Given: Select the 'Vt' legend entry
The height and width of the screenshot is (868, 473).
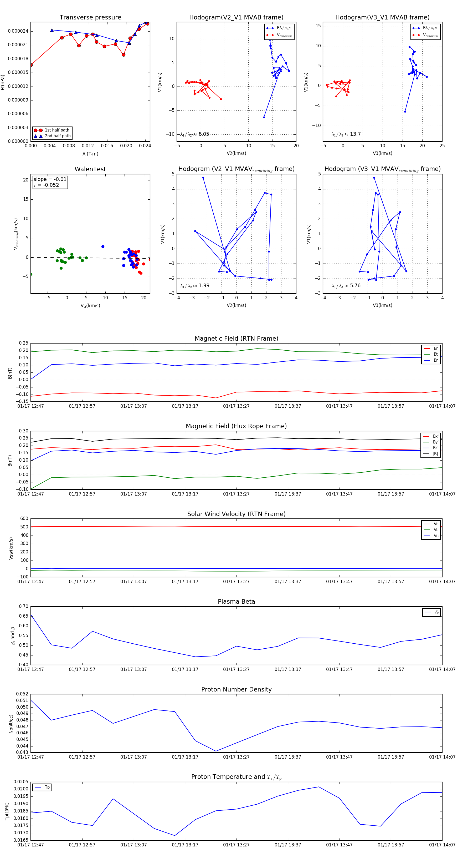Looking at the screenshot, I should coord(431,530).
